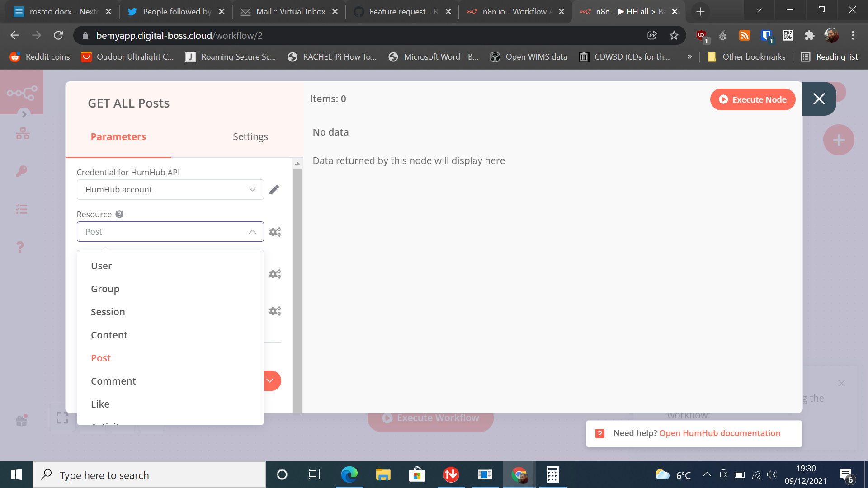This screenshot has width=868, height=488.
Task: Open the Executions list in the sidebar
Action: (21, 209)
